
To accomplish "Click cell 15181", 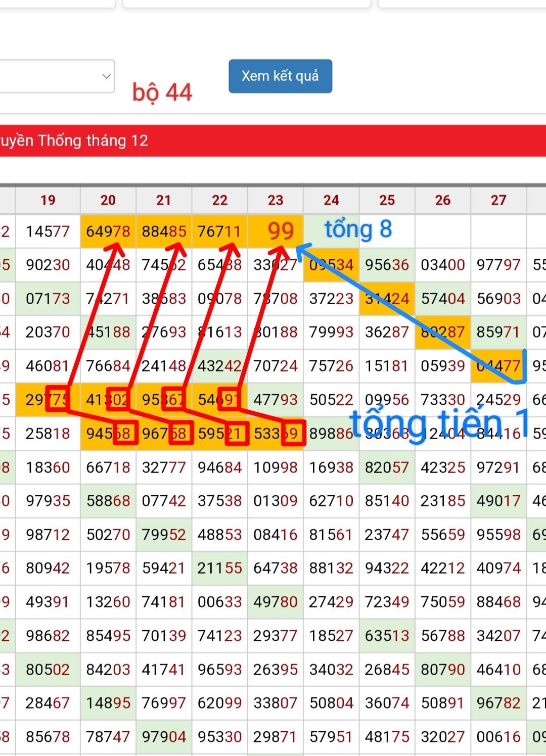I will [x=387, y=366].
